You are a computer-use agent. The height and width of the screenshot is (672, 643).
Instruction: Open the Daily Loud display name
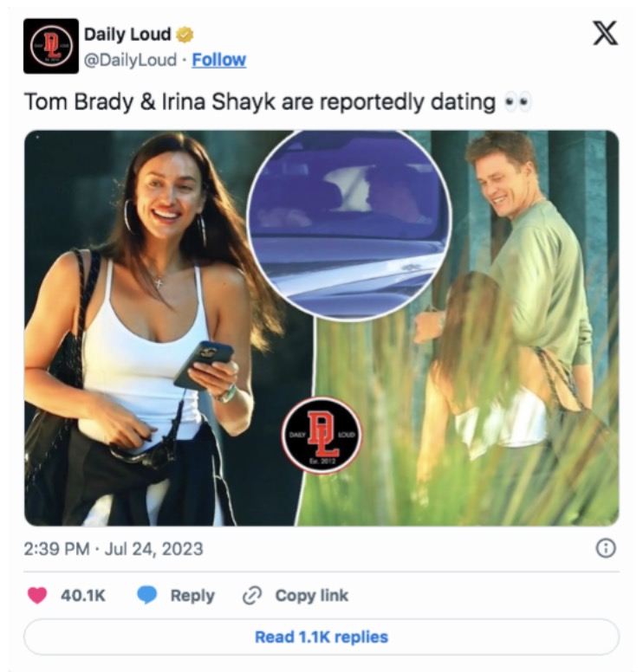(x=127, y=35)
